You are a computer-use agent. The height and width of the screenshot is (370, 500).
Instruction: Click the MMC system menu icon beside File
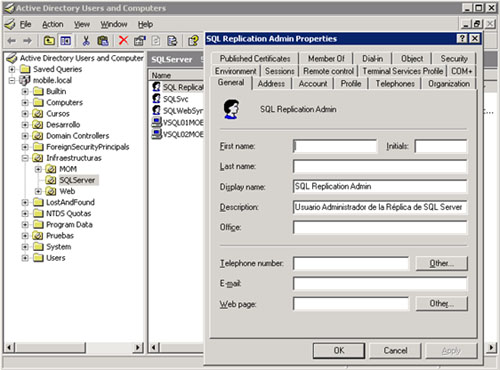click(x=10, y=24)
